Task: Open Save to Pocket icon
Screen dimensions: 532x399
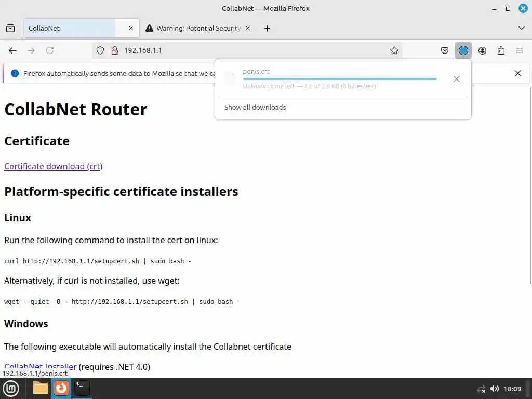Action: coord(445,50)
